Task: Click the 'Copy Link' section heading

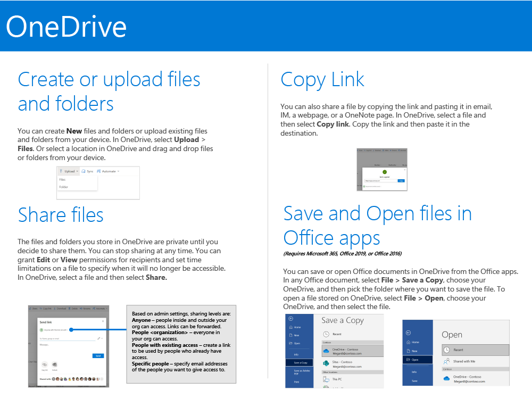Action: [x=322, y=80]
